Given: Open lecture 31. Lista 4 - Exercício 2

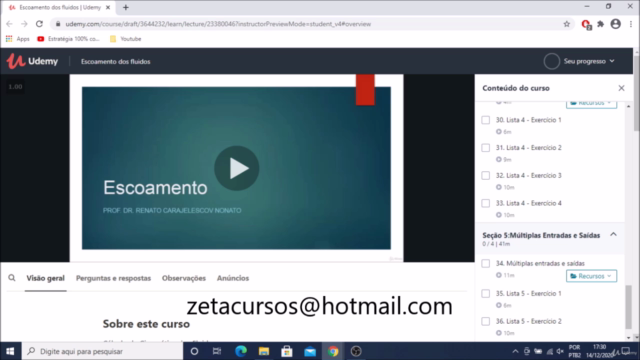Looking at the screenshot, I should (x=529, y=148).
